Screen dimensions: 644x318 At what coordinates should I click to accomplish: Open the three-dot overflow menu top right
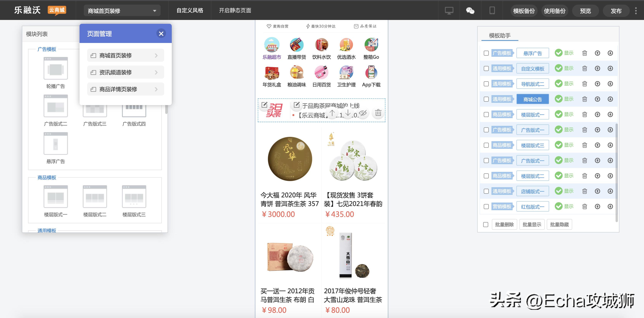click(636, 10)
